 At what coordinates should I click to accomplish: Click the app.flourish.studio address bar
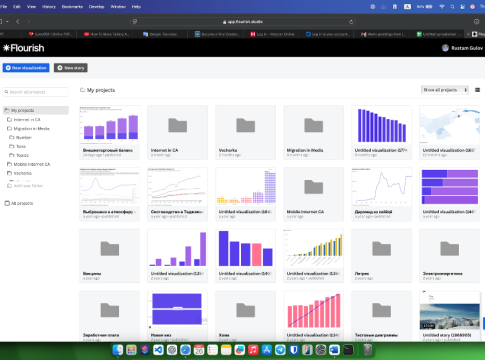click(243, 22)
